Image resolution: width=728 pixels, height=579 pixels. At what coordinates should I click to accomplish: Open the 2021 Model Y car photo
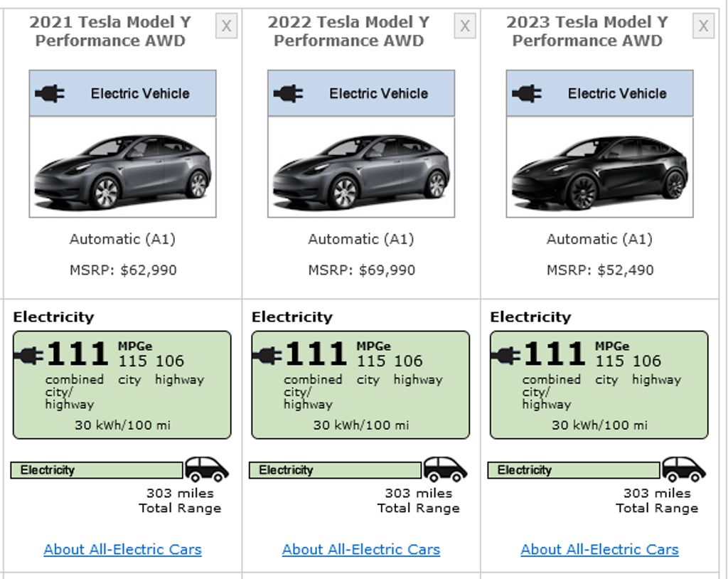(x=122, y=168)
